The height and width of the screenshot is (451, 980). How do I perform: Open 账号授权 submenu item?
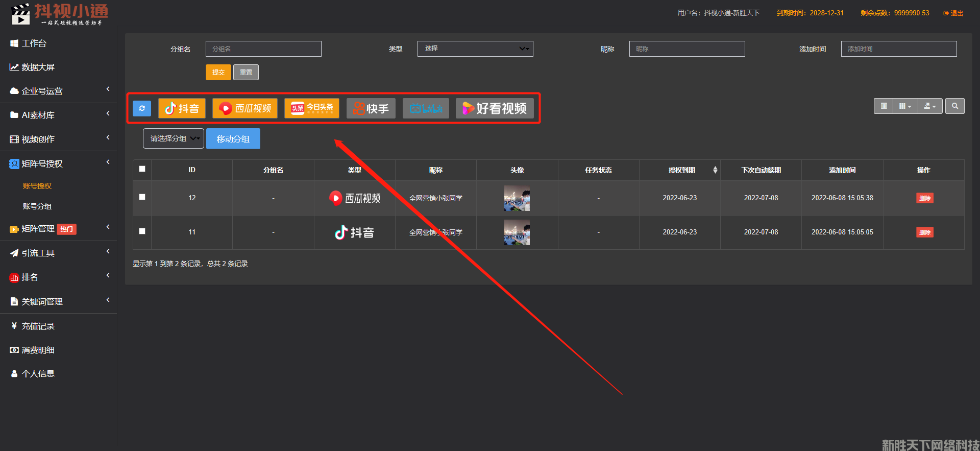point(37,186)
